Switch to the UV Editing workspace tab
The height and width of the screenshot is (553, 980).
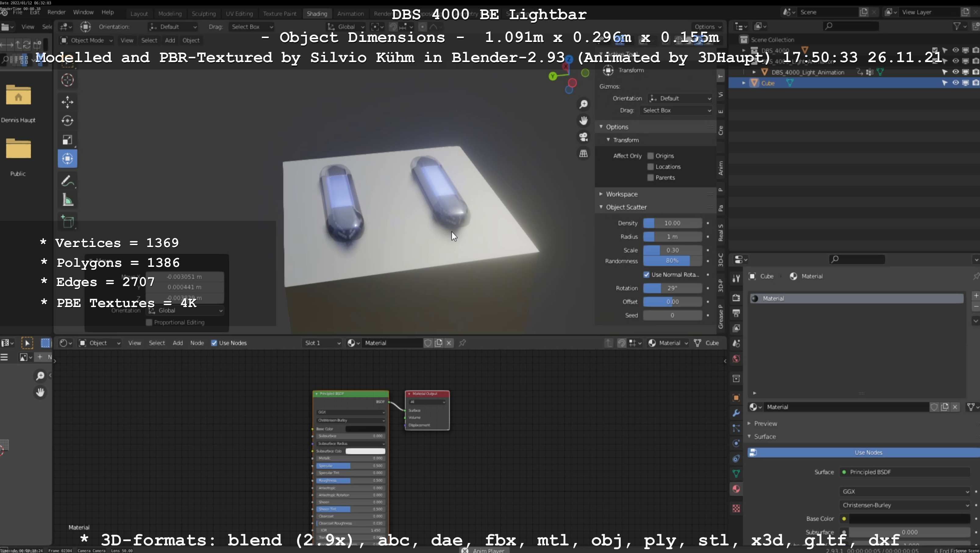239,14
